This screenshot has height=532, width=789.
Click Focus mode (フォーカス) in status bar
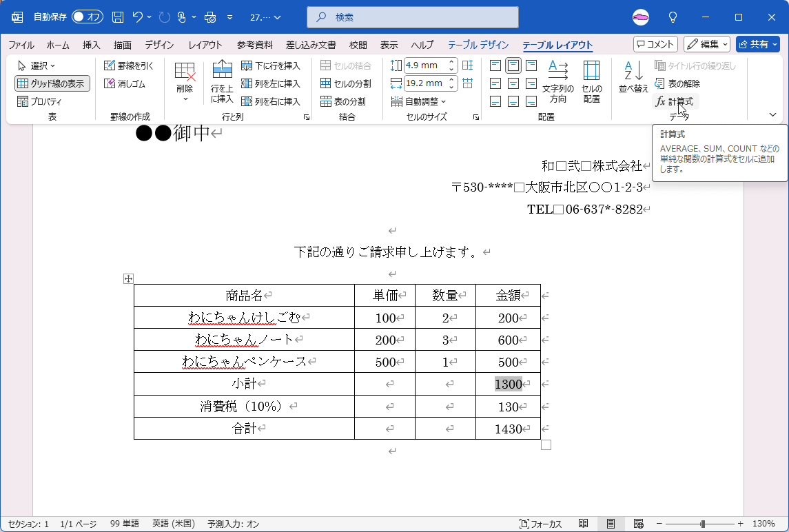click(x=540, y=524)
